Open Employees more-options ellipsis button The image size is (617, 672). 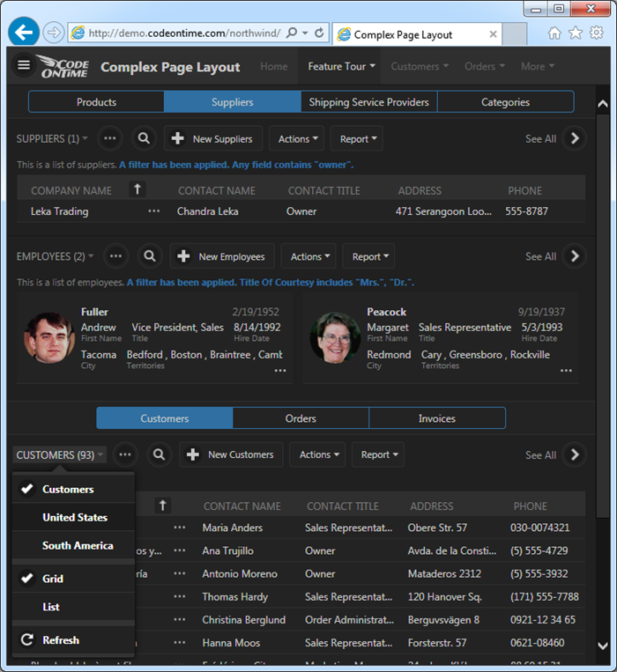(115, 256)
